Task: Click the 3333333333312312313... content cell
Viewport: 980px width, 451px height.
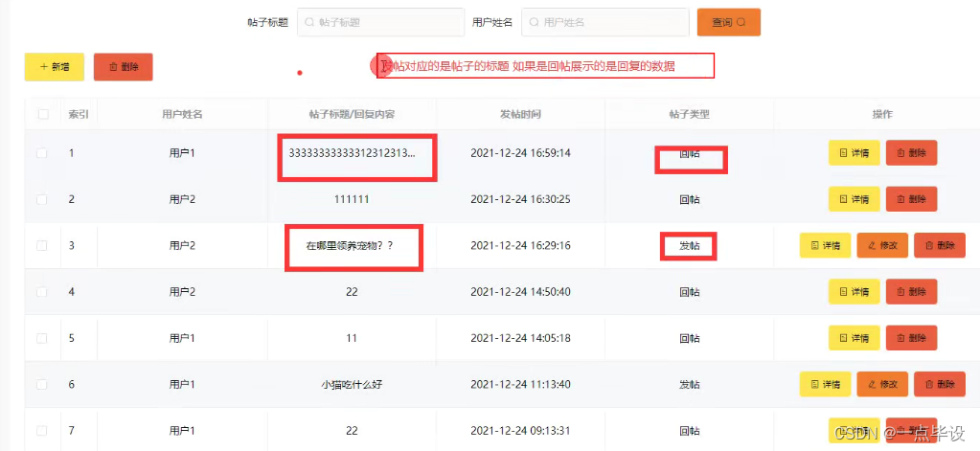Action: (352, 153)
